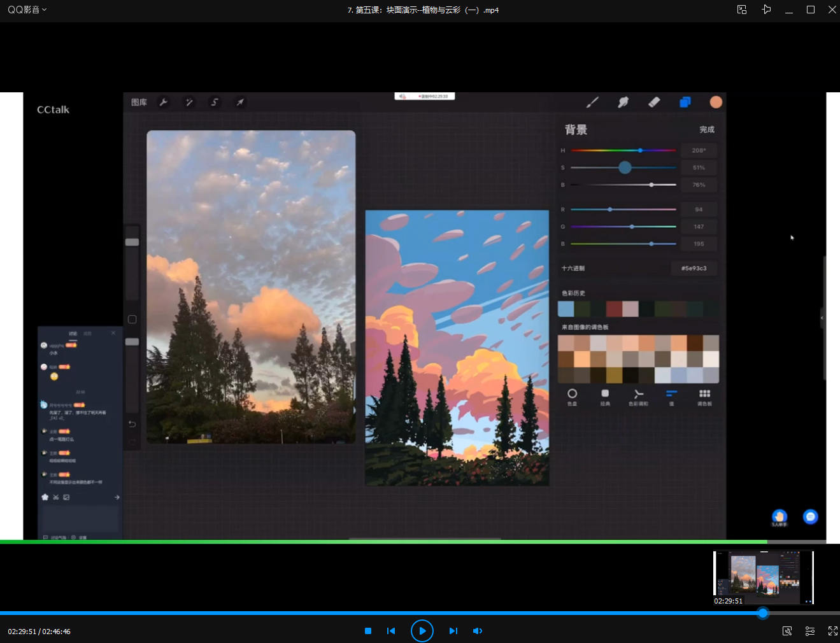Jump to the previous video
This screenshot has width=840, height=643.
click(x=391, y=631)
